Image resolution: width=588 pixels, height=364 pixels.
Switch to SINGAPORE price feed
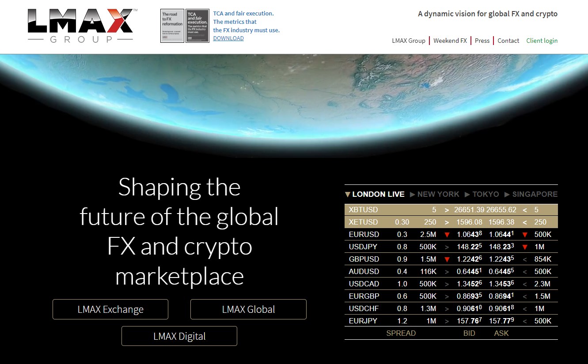(x=535, y=194)
